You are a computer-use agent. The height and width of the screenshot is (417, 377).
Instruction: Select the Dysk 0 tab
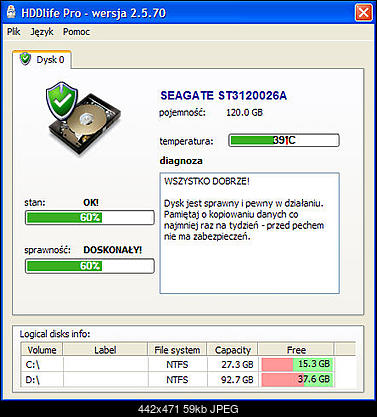tap(42, 60)
